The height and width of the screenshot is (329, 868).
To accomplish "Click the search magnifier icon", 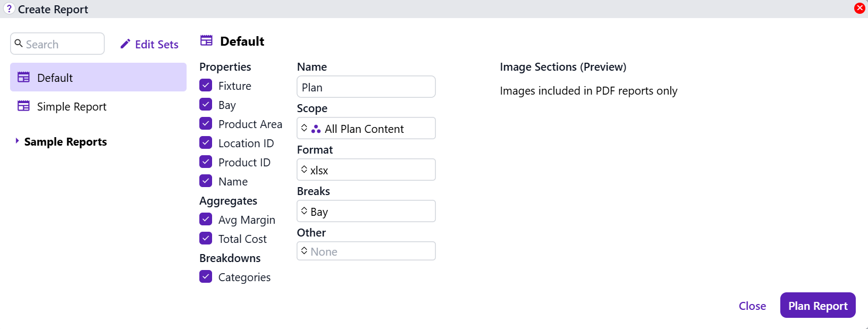I will pyautogui.click(x=19, y=44).
